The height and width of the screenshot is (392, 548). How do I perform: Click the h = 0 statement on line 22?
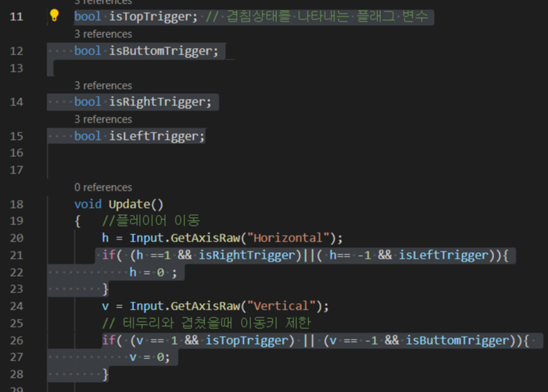153,272
